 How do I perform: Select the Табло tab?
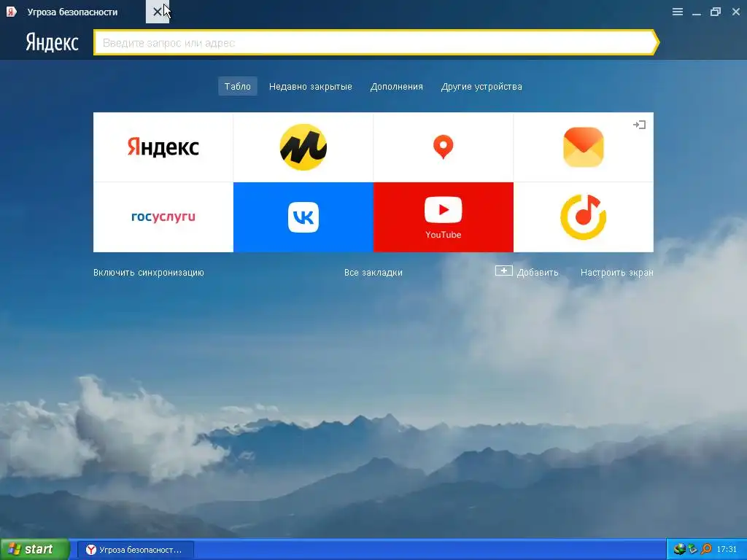click(238, 86)
